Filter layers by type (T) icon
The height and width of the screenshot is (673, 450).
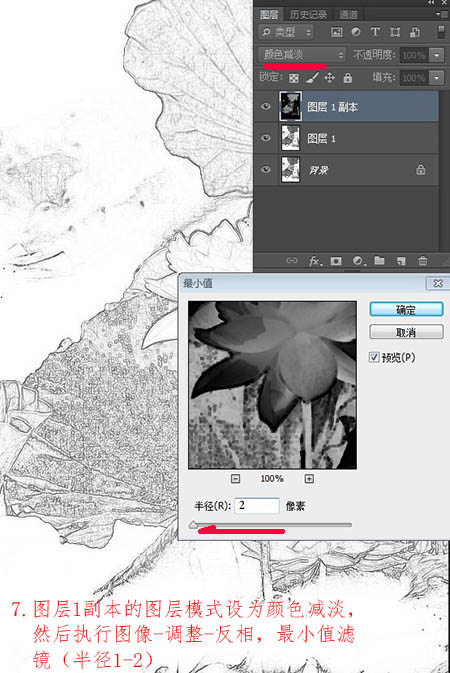tap(375, 32)
